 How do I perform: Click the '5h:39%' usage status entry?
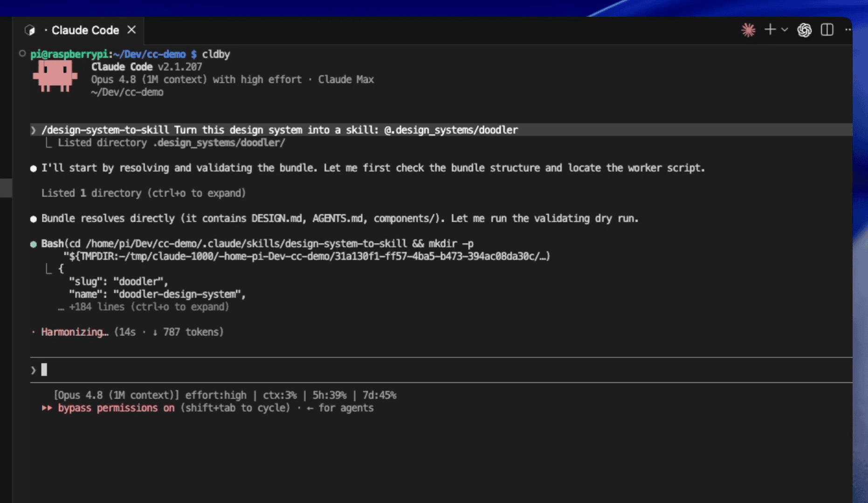click(330, 395)
